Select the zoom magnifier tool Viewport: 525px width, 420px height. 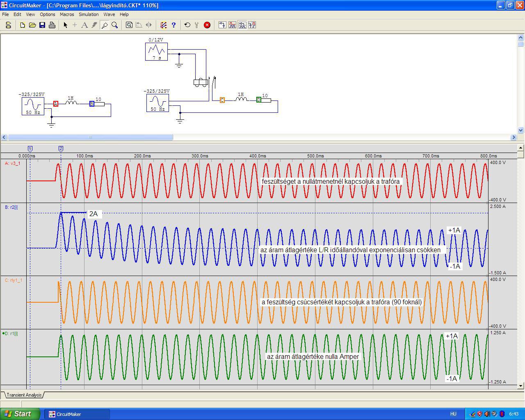pos(115,25)
